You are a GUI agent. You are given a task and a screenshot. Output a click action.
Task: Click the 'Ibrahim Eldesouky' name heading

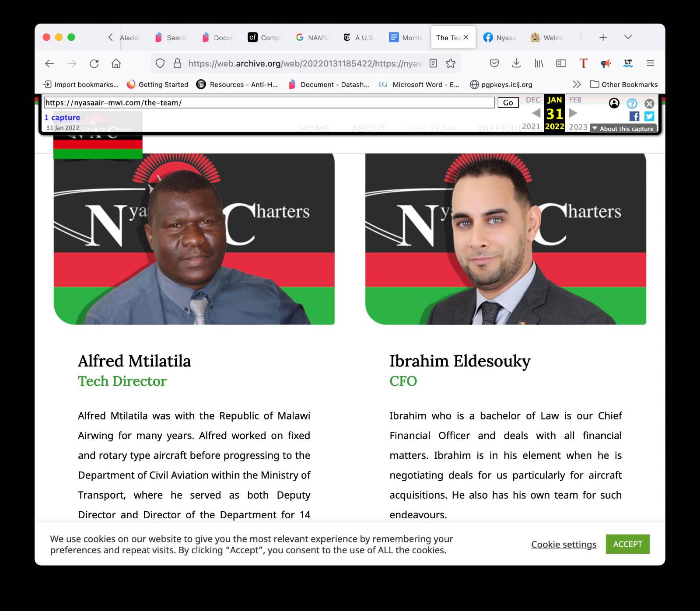(x=460, y=361)
